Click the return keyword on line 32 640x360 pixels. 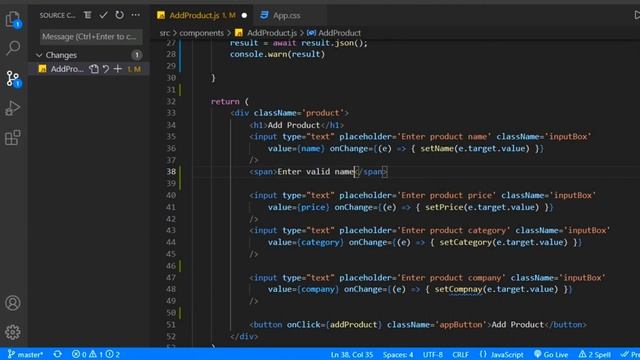(225, 101)
